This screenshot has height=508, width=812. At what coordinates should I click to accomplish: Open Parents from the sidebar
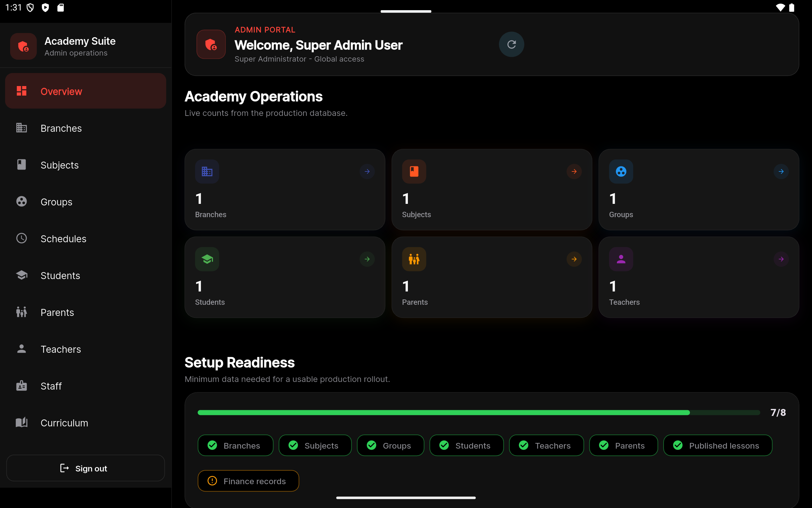[86, 312]
